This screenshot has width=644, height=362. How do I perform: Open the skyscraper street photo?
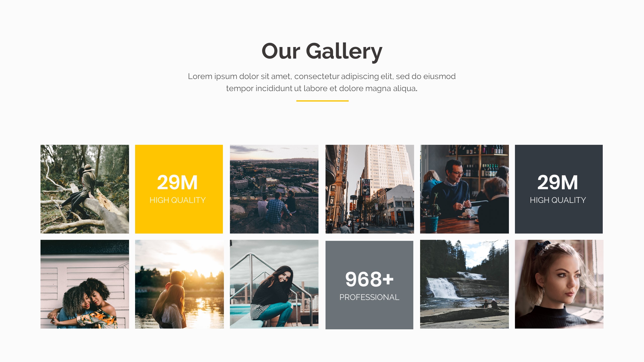[x=370, y=189]
